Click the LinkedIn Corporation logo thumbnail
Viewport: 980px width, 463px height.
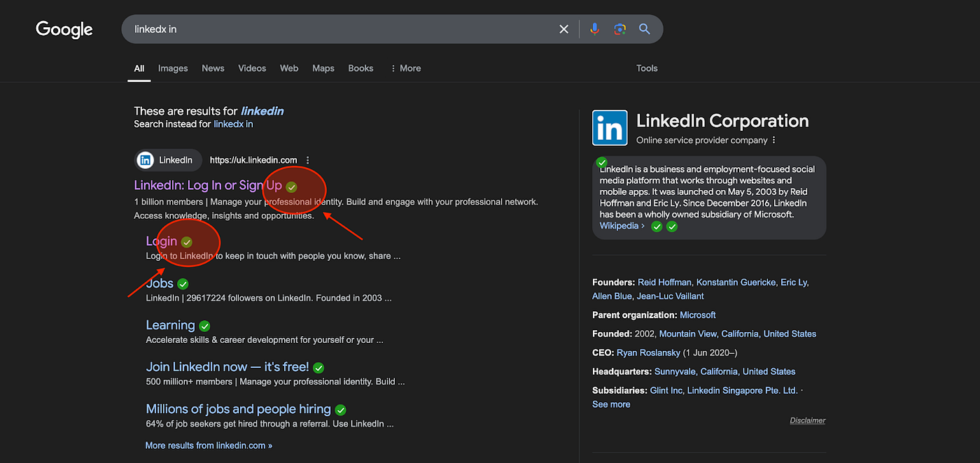click(x=610, y=127)
